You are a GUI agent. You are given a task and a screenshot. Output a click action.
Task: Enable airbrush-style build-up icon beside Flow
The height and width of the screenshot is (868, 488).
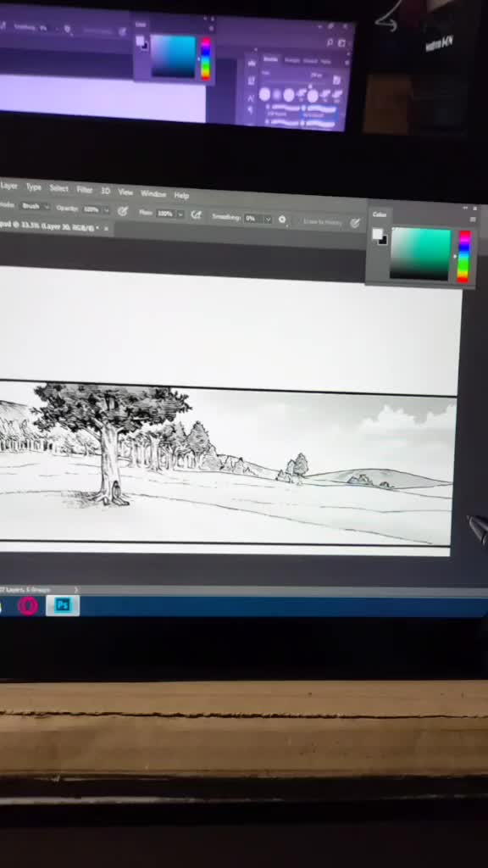pos(196,214)
